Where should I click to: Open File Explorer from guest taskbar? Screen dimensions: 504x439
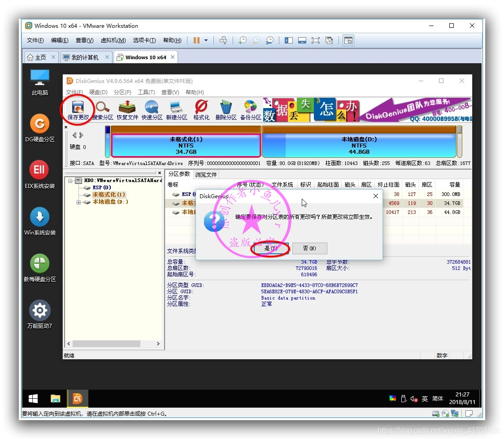coord(55,399)
